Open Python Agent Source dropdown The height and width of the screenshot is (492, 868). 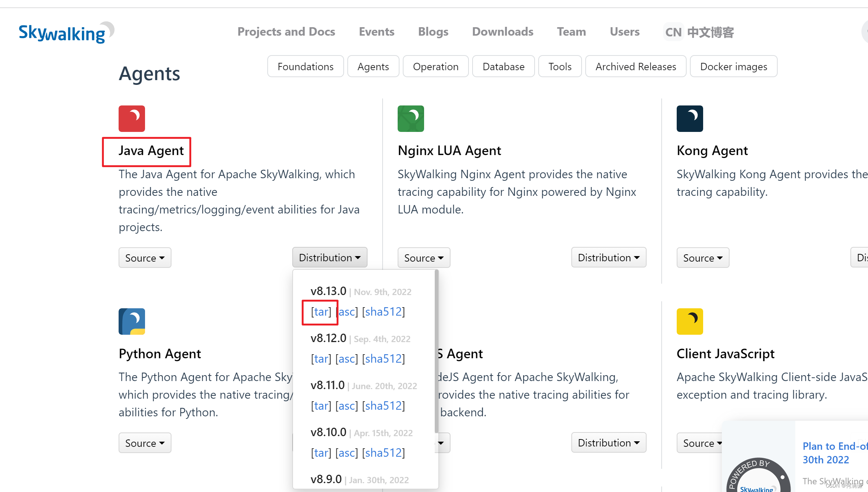pyautogui.click(x=145, y=443)
